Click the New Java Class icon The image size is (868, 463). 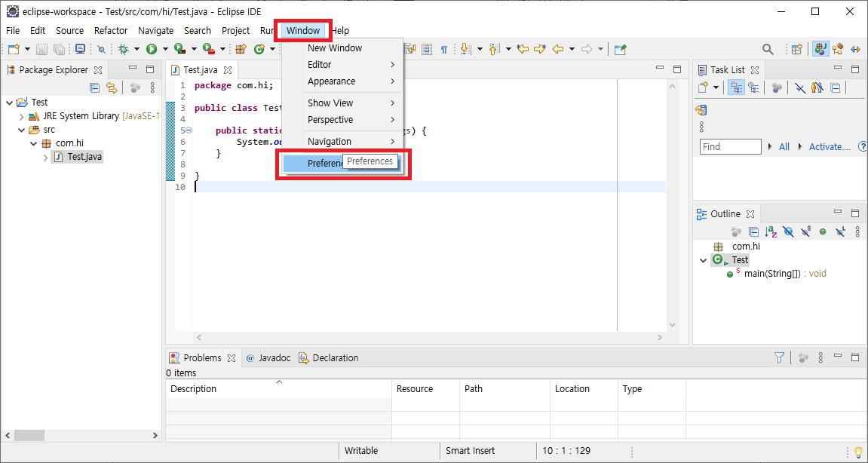pyautogui.click(x=259, y=49)
